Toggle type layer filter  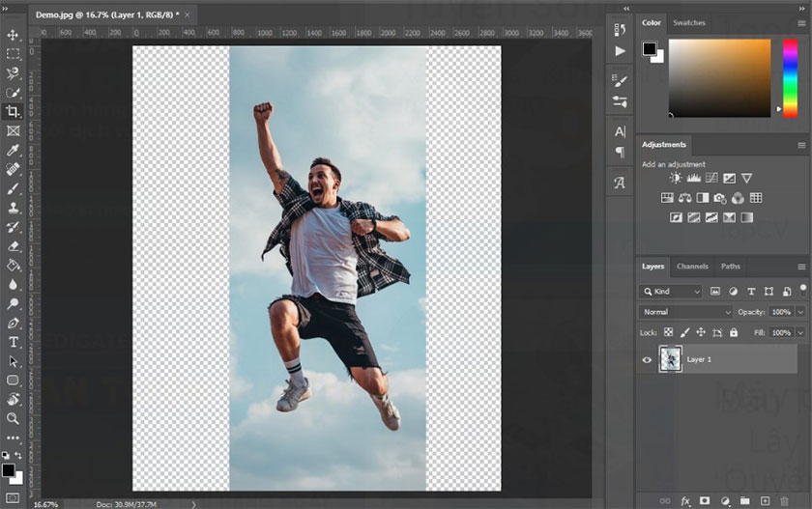pyautogui.click(x=751, y=292)
